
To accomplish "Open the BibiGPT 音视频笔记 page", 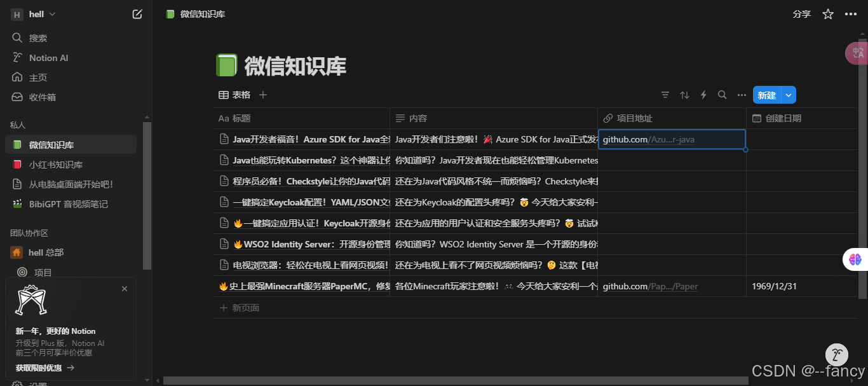I will click(x=71, y=204).
